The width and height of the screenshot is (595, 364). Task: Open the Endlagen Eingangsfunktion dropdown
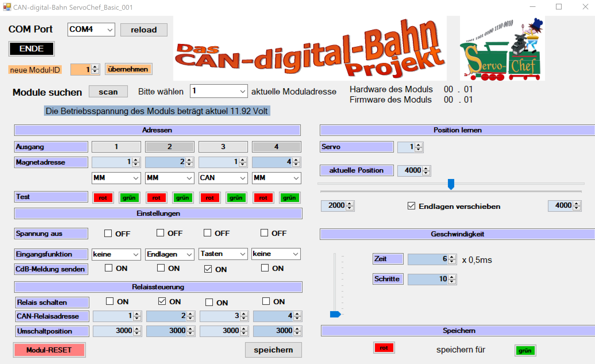170,254
